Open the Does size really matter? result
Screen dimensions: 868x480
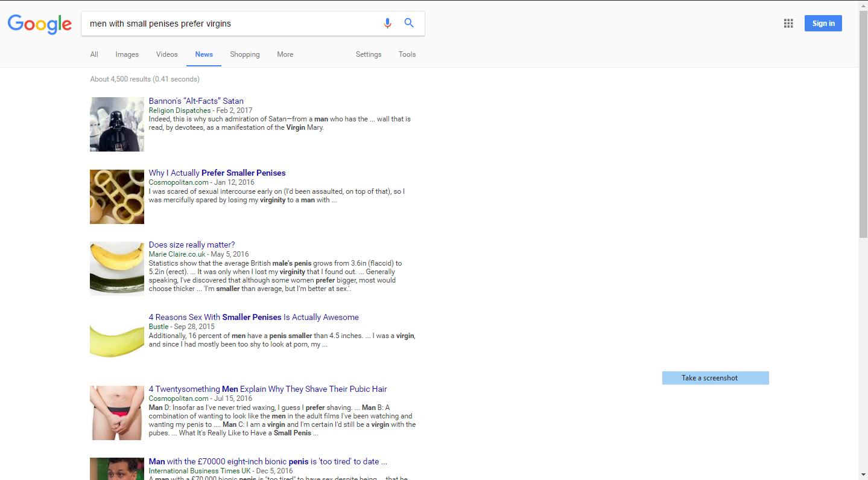pyautogui.click(x=192, y=245)
